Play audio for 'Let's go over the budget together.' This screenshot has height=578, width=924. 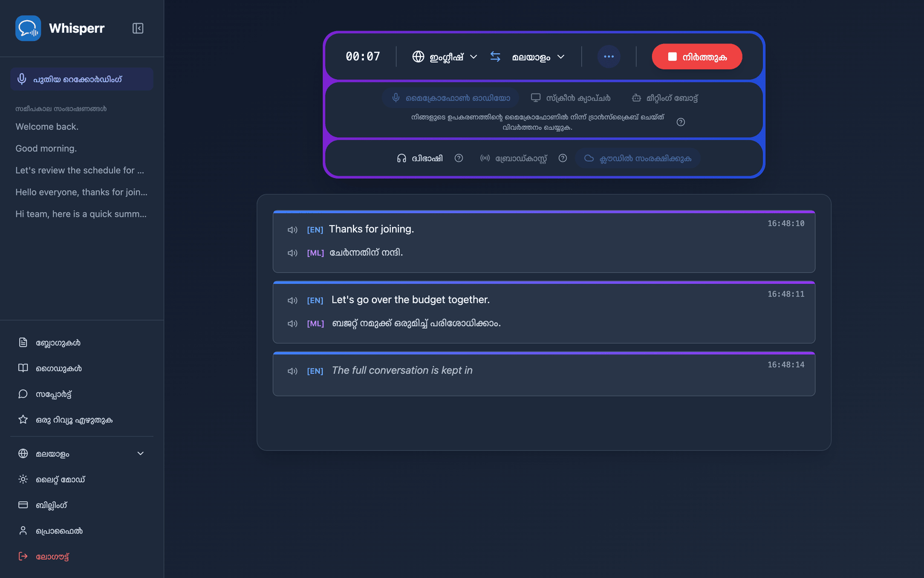(x=292, y=301)
